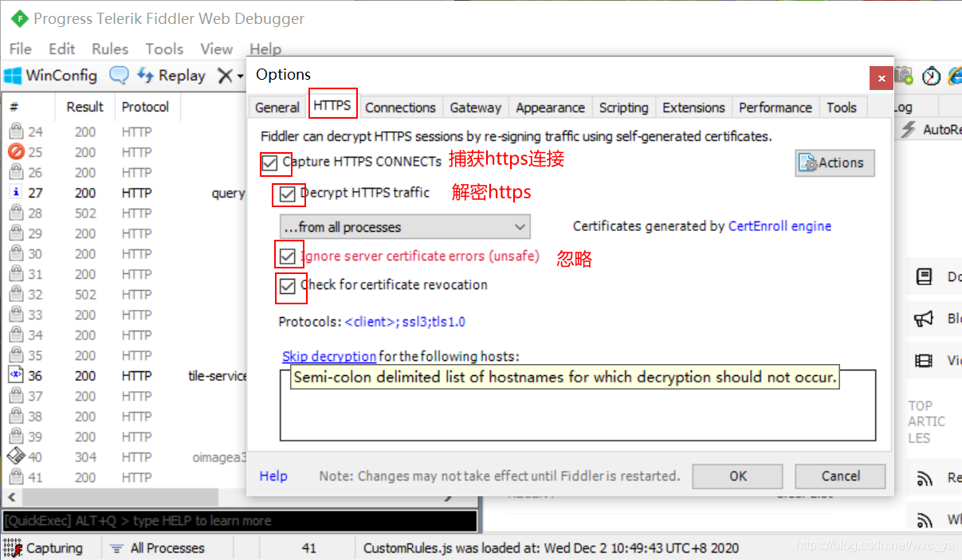The image size is (962, 560).
Task: Click the All Processes filter icon
Action: [x=117, y=548]
